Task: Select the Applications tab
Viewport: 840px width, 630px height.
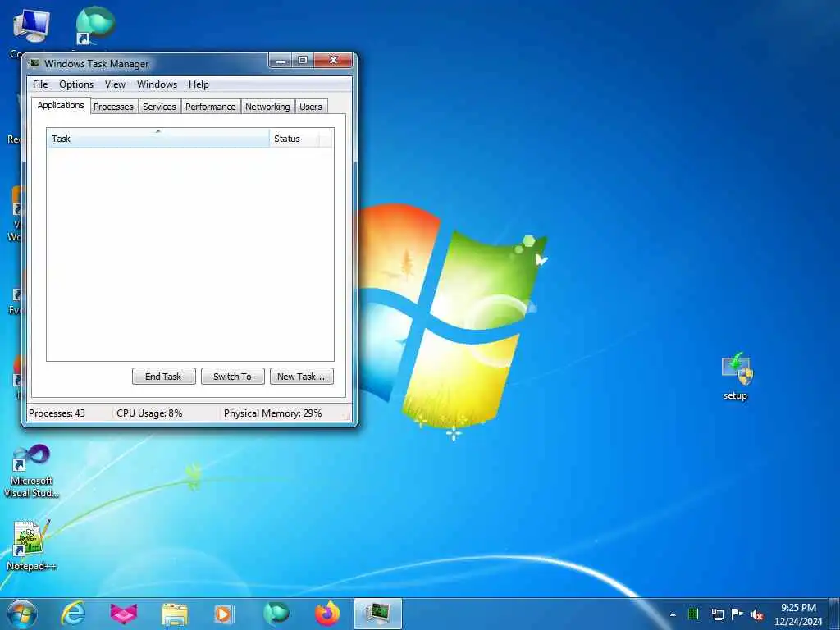Action: pyautogui.click(x=61, y=106)
